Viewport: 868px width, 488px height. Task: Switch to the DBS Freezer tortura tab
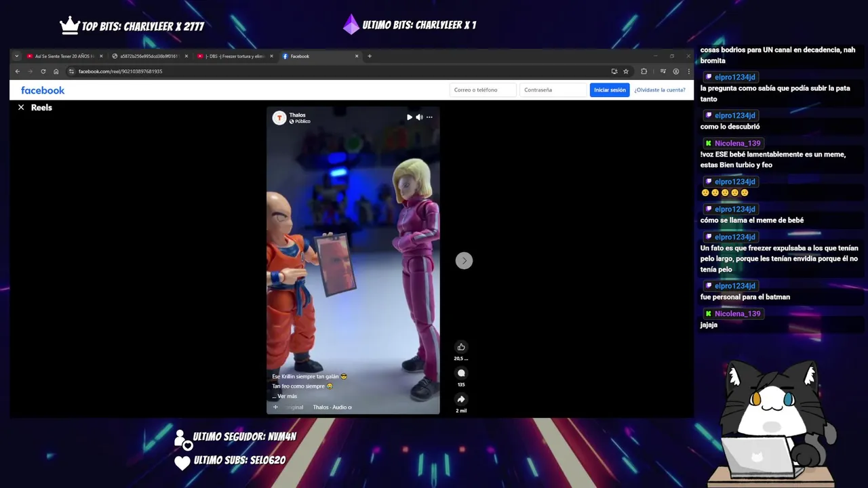(x=234, y=56)
